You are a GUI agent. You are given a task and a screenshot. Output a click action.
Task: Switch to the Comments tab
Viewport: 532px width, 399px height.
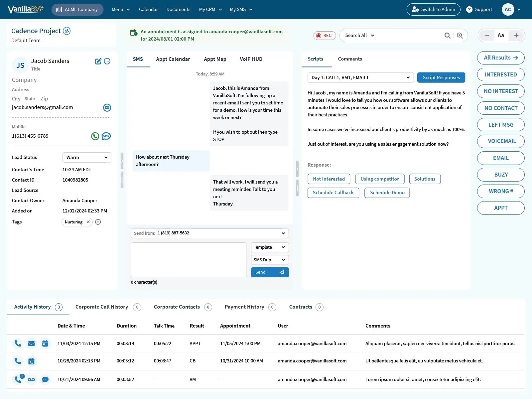pos(350,59)
